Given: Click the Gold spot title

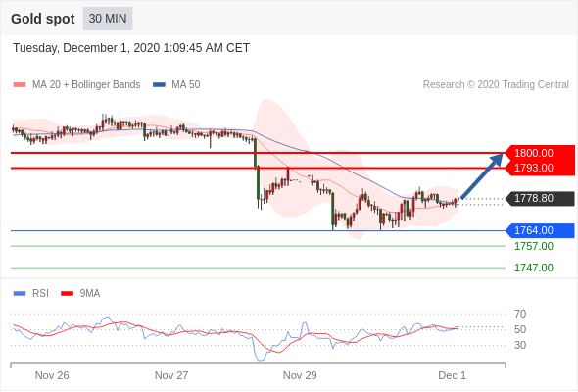Looking at the screenshot, I should (43, 19).
